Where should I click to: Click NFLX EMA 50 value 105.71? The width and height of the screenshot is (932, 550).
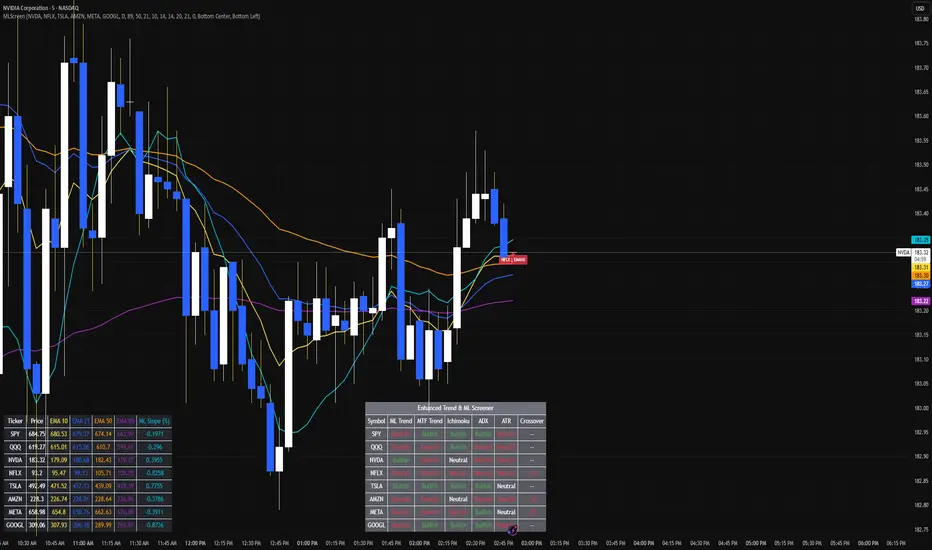(x=103, y=473)
